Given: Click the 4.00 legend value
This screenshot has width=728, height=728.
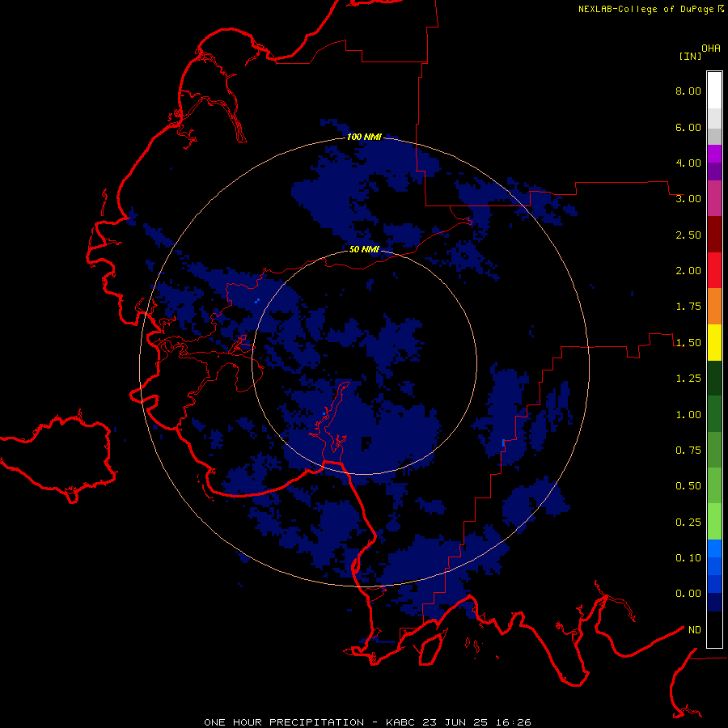Looking at the screenshot, I should [688, 163].
